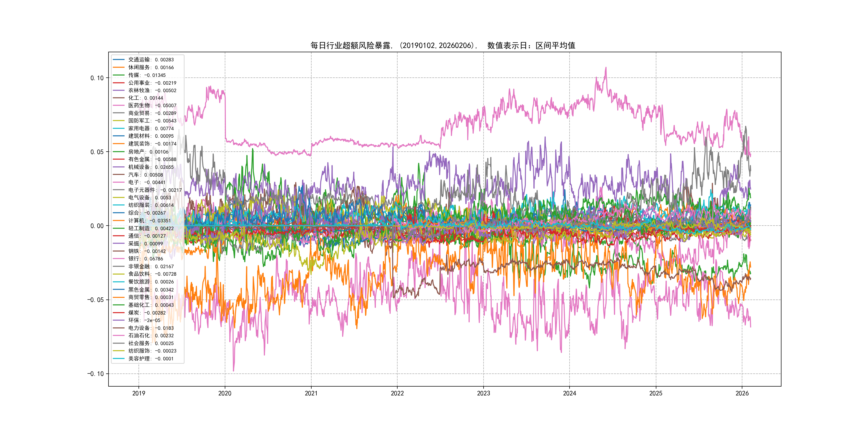
Task: Click the 交通运输 legend entry
Action: [x=151, y=60]
